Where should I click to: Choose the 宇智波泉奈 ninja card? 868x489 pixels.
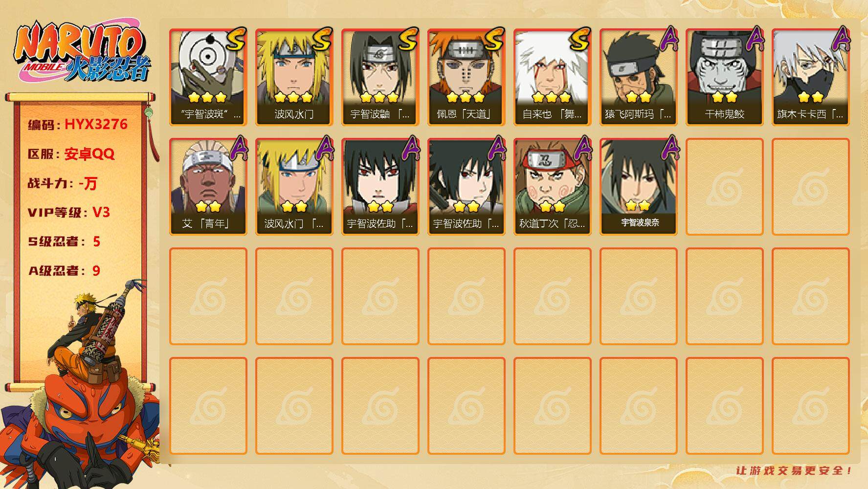(638, 186)
